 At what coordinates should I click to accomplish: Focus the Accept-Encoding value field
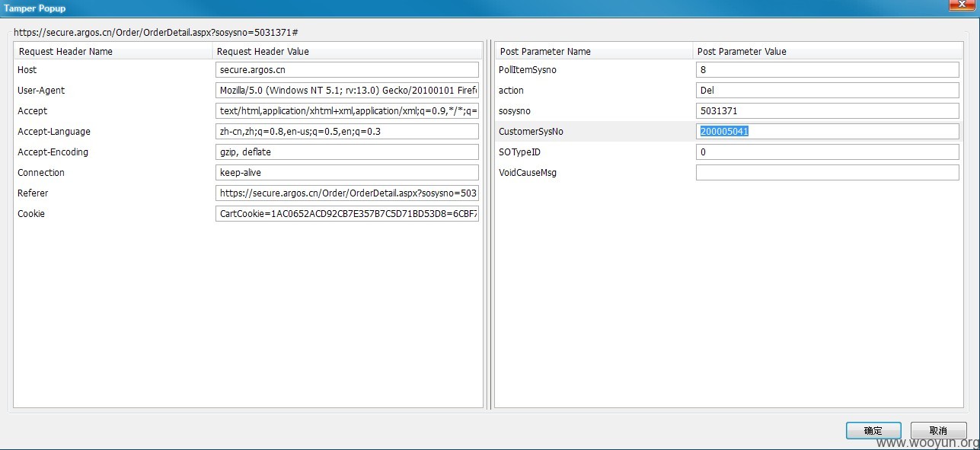point(347,152)
